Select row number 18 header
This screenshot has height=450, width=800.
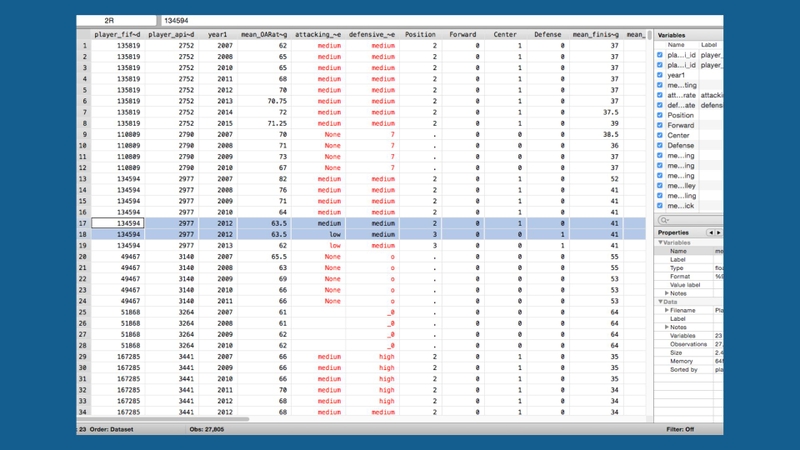tap(84, 235)
